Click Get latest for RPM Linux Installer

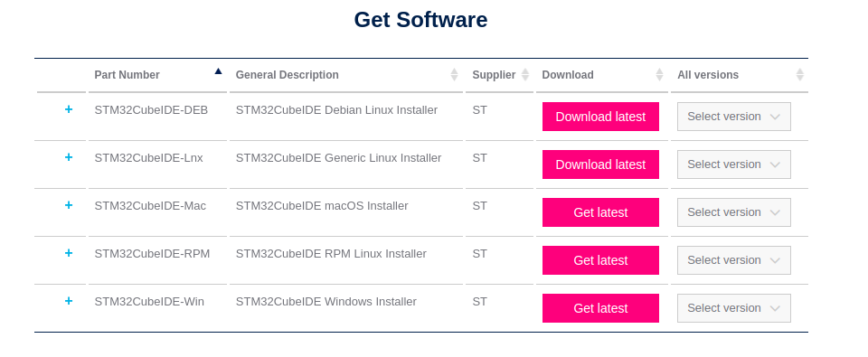click(600, 260)
